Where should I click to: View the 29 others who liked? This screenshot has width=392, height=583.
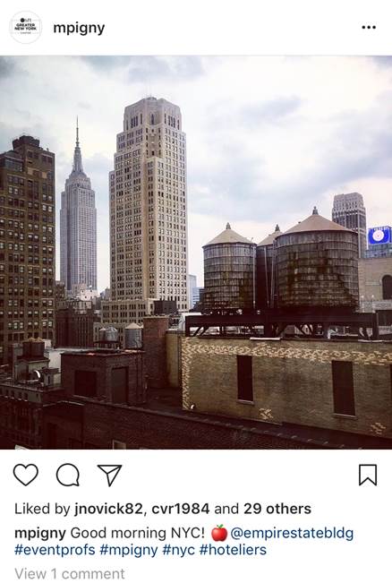(277, 509)
